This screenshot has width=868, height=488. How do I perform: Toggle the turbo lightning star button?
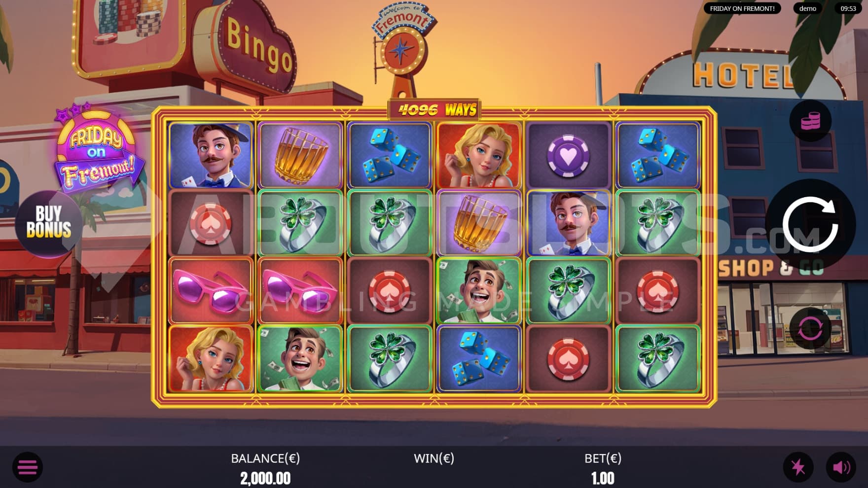[798, 467]
